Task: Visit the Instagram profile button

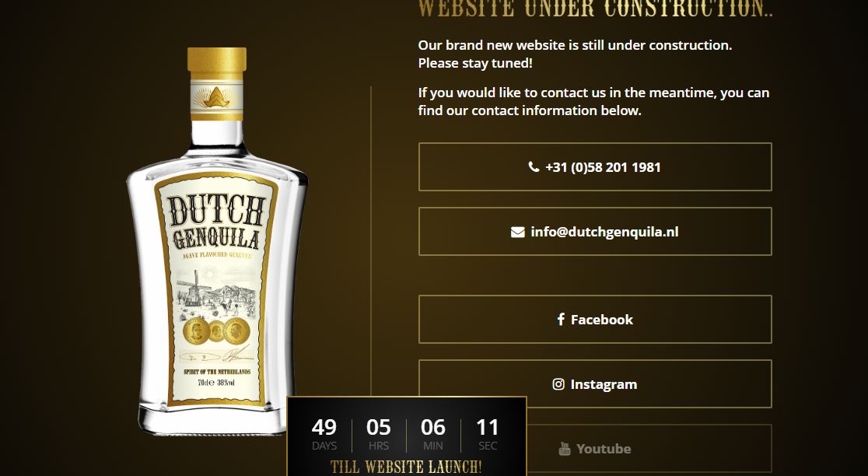Action: coord(595,383)
